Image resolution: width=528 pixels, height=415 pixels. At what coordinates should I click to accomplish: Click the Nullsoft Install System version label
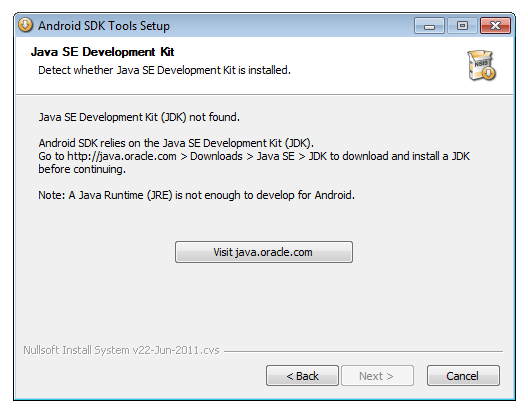point(121,350)
